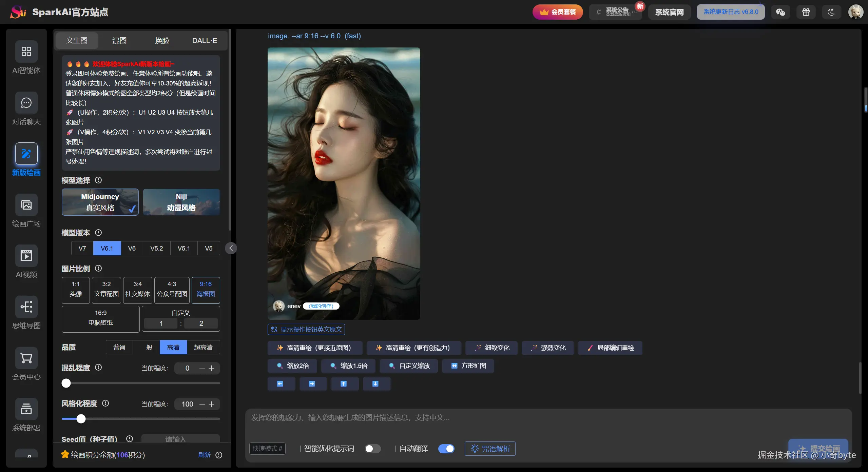
Task: Enable the 智能优化提示词 toggle
Action: (x=372, y=449)
